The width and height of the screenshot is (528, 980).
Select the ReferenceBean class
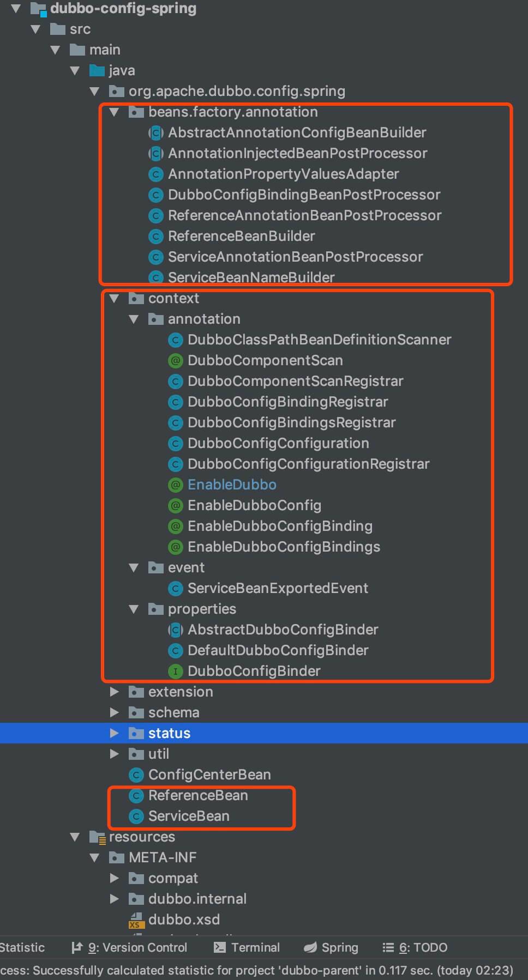click(197, 795)
